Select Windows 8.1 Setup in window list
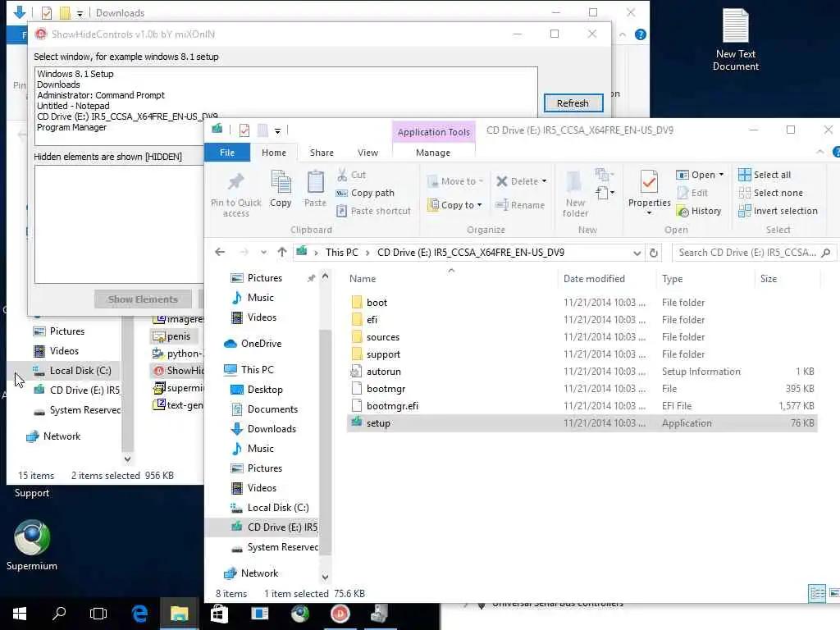This screenshot has height=630, width=840. [75, 74]
